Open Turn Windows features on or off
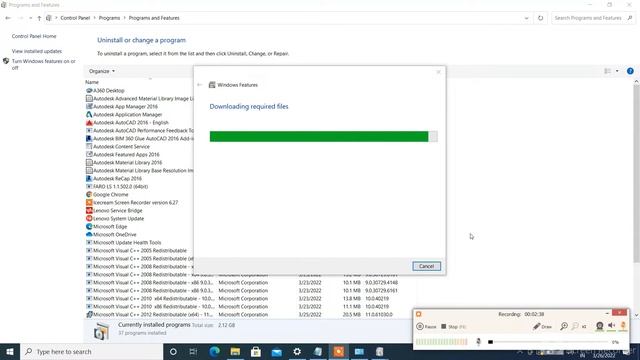This screenshot has height=360, width=640. 43,64
